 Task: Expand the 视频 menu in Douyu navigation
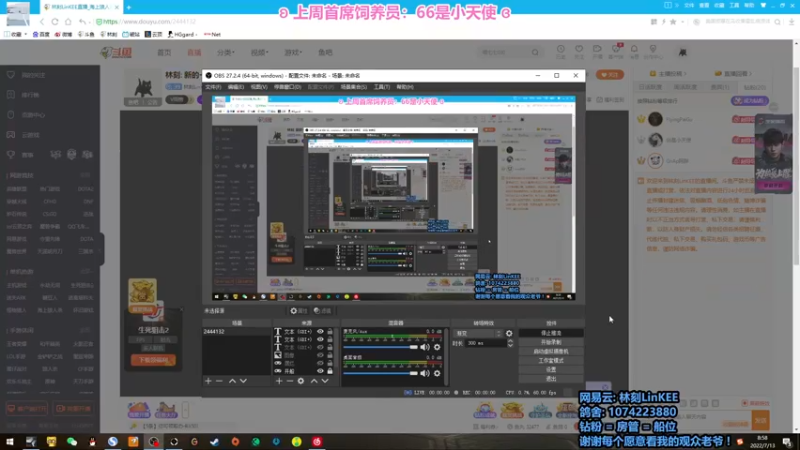pyautogui.click(x=259, y=53)
